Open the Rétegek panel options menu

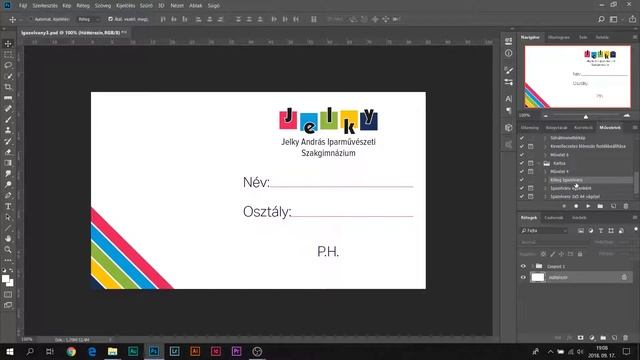(635, 218)
